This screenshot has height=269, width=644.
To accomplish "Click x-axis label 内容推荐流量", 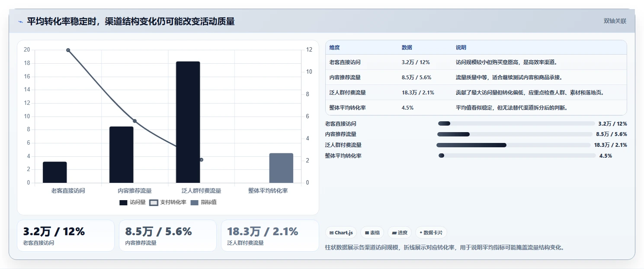I will point(135,191).
